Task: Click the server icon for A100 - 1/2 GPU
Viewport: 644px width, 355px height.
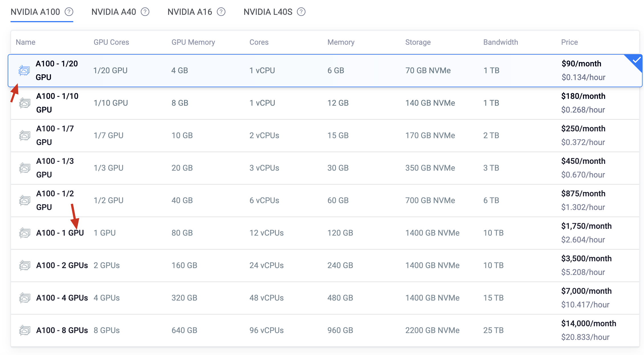Action: coord(25,200)
